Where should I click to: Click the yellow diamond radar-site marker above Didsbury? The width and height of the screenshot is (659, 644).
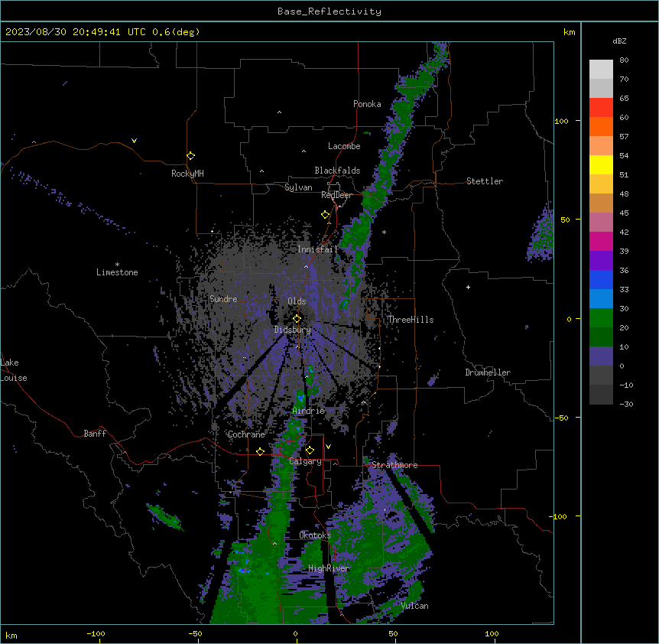(297, 319)
